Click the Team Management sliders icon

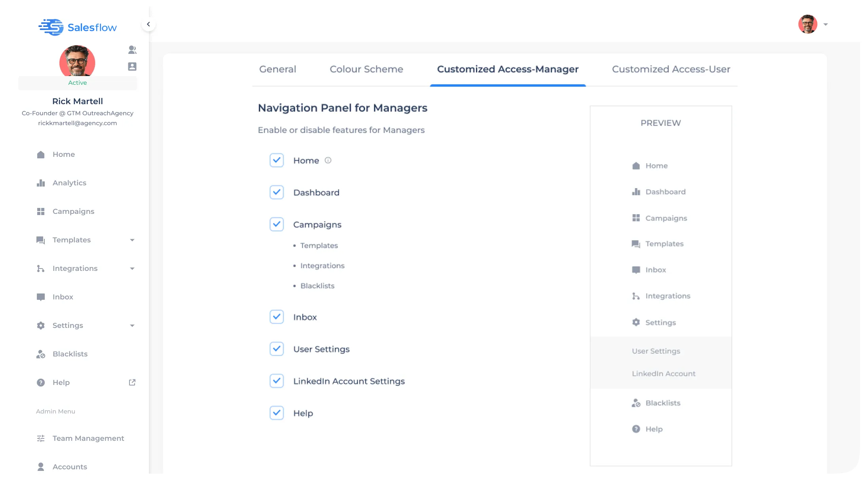pos(41,438)
